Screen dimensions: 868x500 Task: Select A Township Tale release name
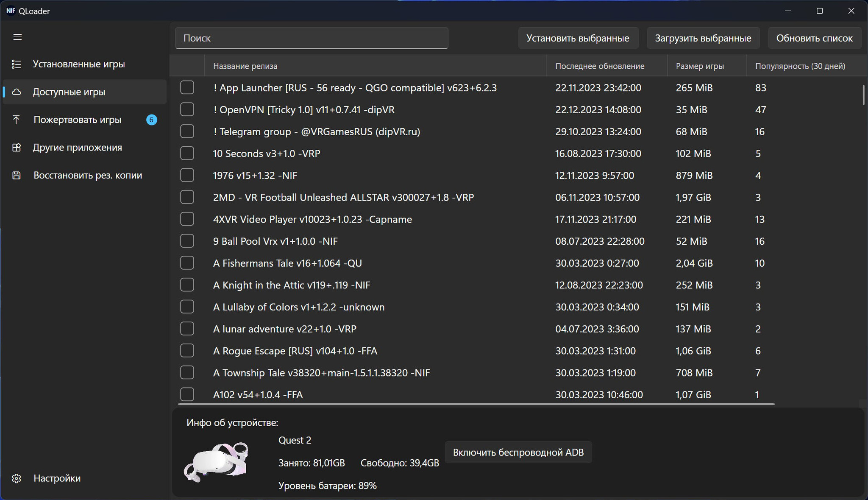tap(321, 373)
